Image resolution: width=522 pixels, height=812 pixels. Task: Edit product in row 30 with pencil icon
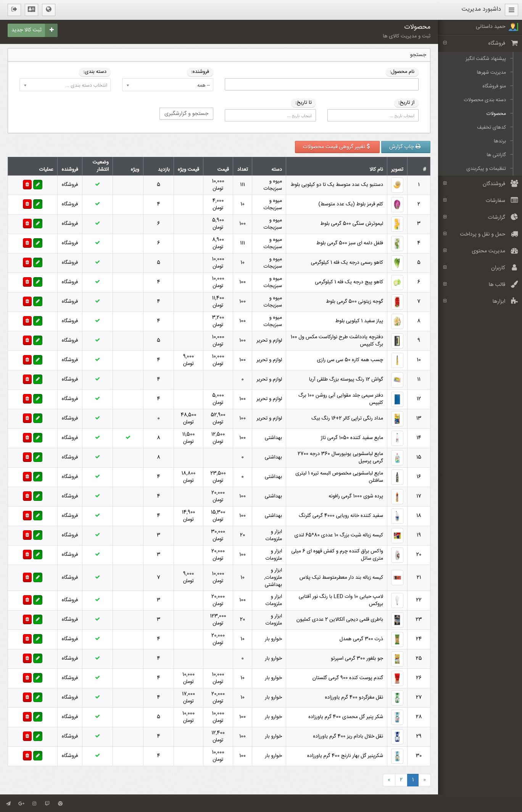point(38,756)
